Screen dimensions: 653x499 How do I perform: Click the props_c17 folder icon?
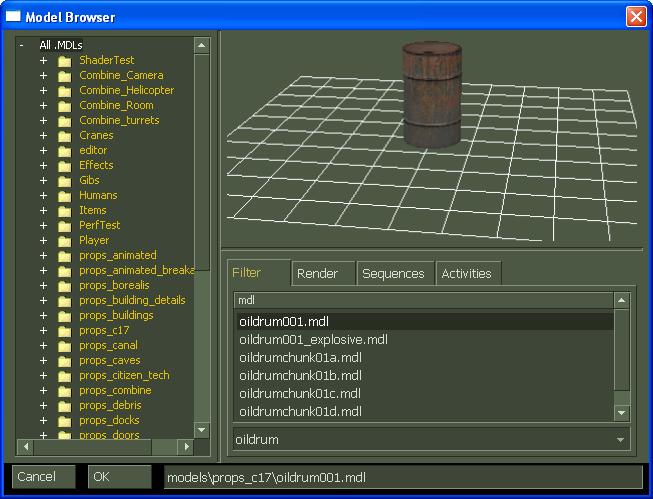[x=65, y=331]
